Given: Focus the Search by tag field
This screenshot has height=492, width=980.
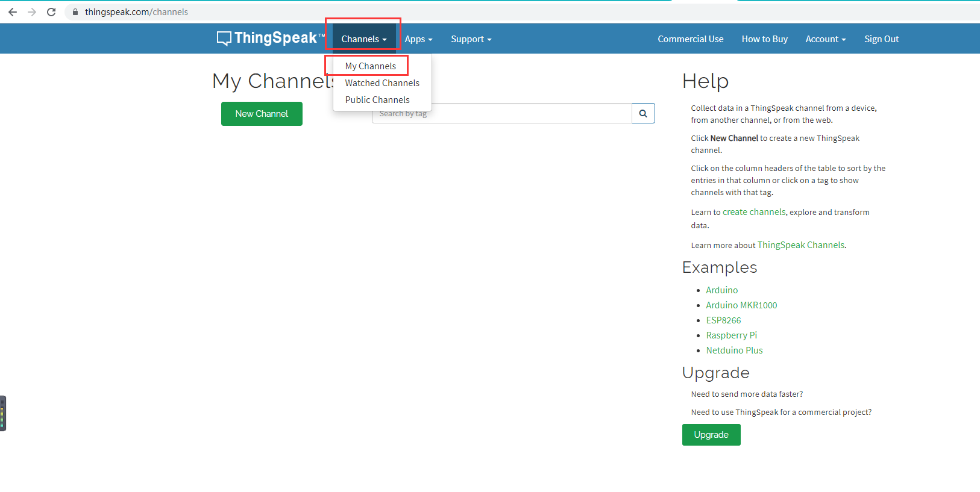Looking at the screenshot, I should (x=502, y=113).
